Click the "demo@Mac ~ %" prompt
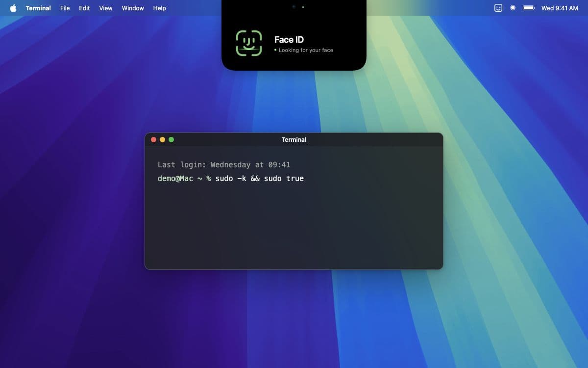Image resolution: width=588 pixels, height=368 pixels. (x=184, y=179)
